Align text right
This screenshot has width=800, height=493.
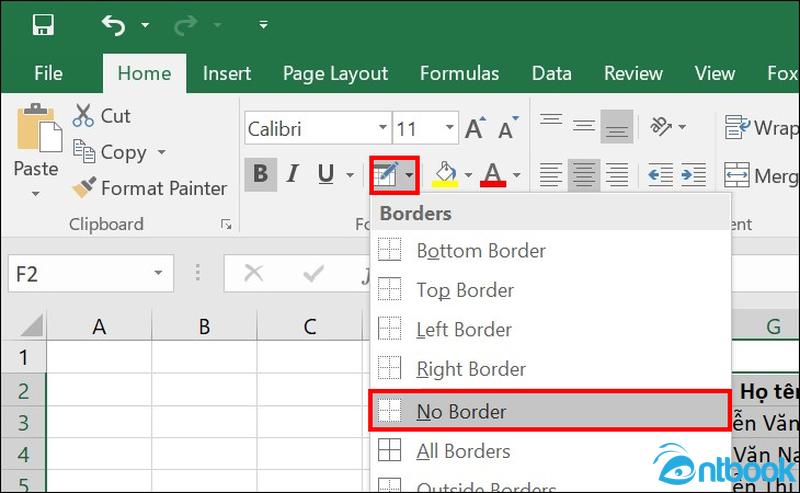[x=617, y=175]
